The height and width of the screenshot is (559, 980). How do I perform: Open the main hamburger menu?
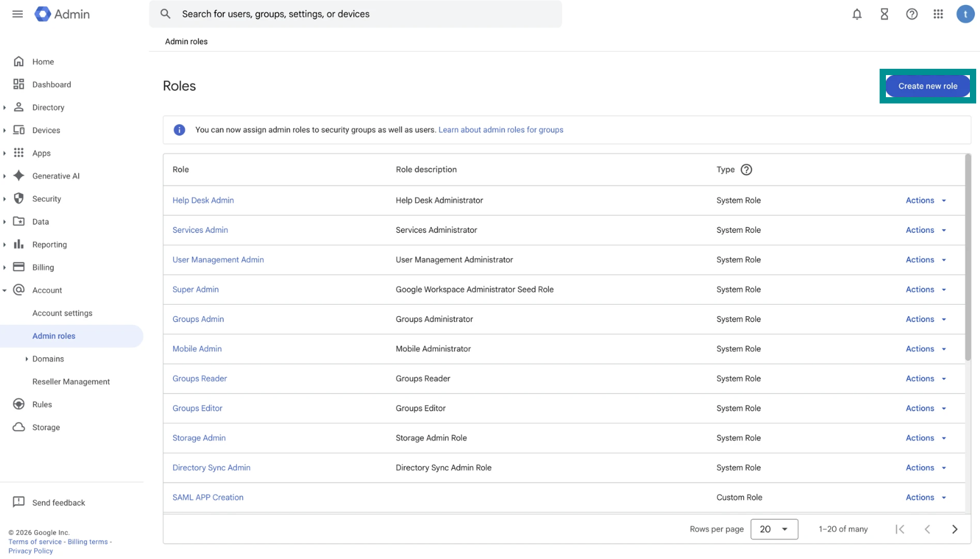(x=18, y=14)
